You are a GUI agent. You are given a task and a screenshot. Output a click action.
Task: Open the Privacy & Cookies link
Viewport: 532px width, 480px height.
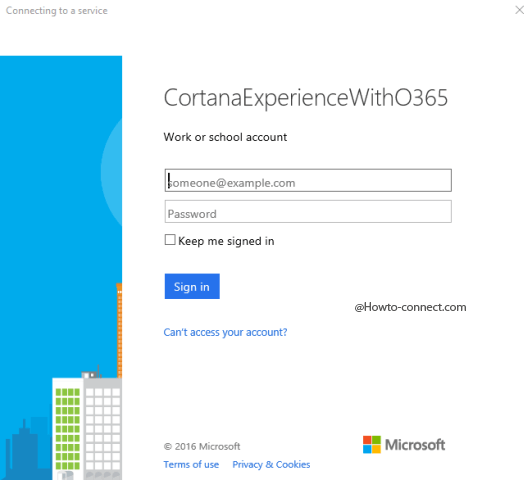[x=271, y=464]
